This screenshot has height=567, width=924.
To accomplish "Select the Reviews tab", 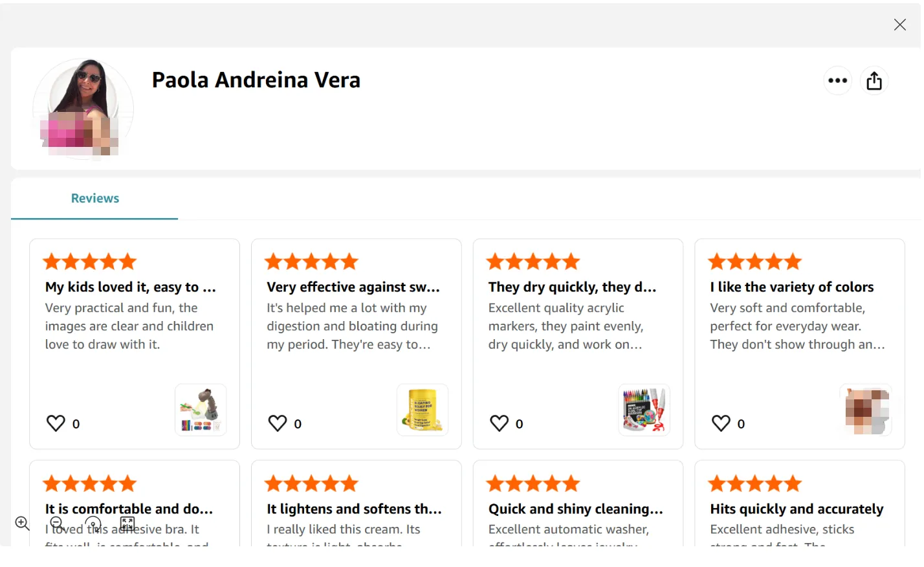I will pyautogui.click(x=94, y=199).
